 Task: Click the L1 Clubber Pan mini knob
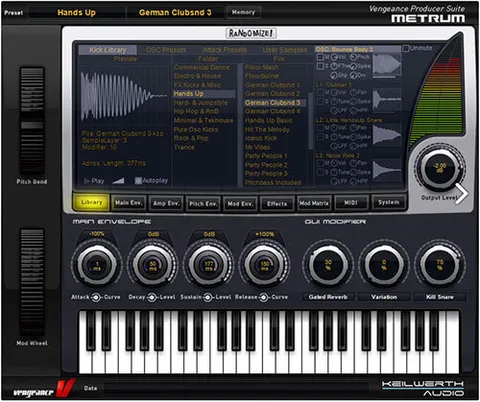tap(353, 92)
